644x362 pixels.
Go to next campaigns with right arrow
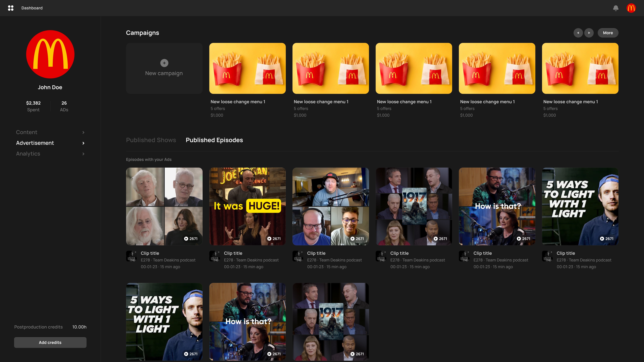pos(589,33)
